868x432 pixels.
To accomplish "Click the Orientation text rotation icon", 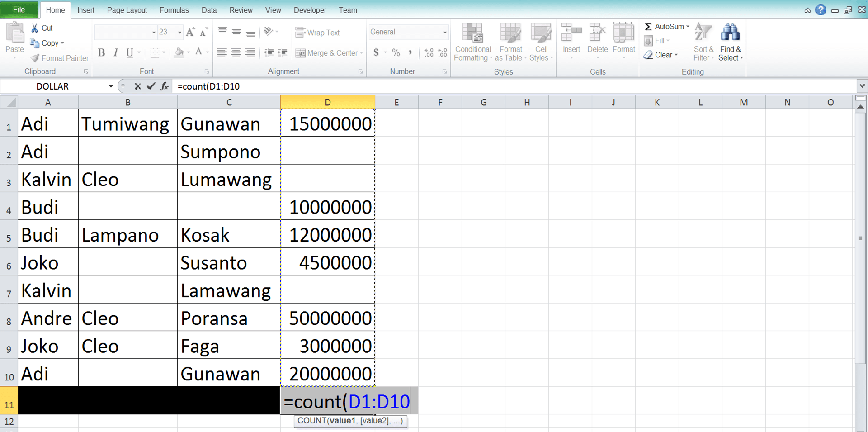I will 269,31.
